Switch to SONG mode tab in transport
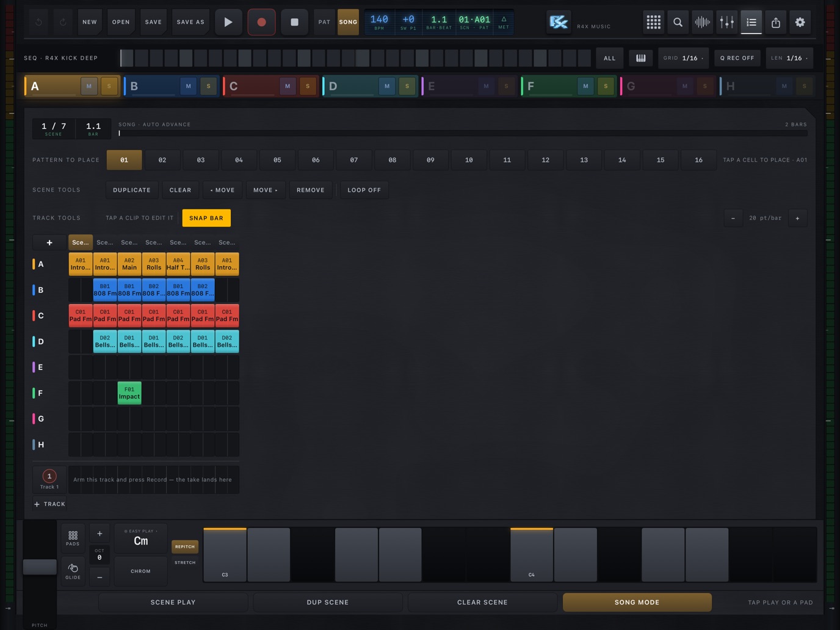 click(x=348, y=22)
